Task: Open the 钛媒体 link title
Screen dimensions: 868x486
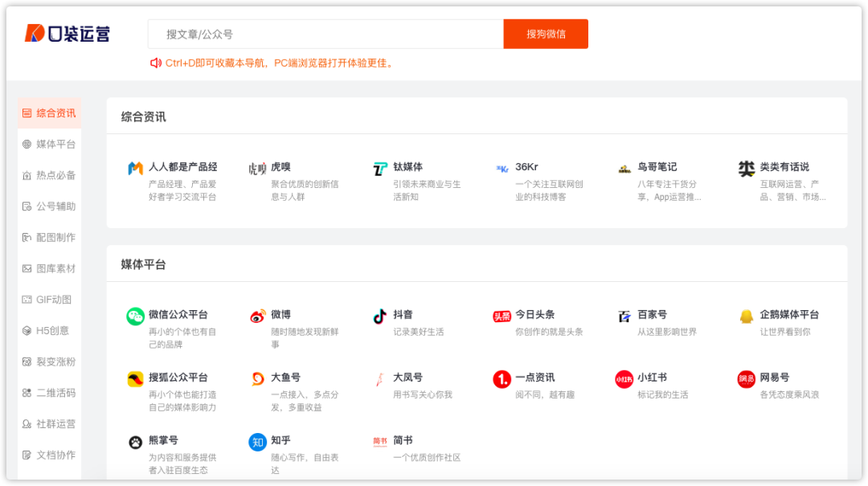Action: tap(408, 166)
